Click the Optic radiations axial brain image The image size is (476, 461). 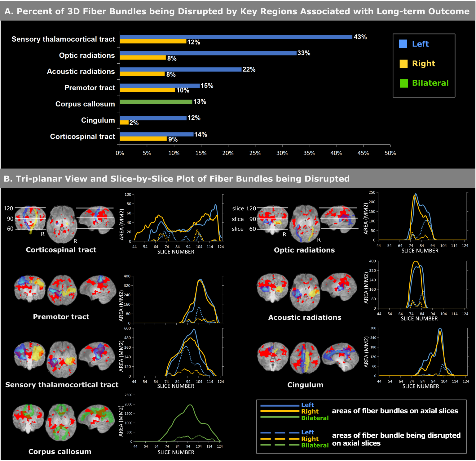tap(306, 223)
